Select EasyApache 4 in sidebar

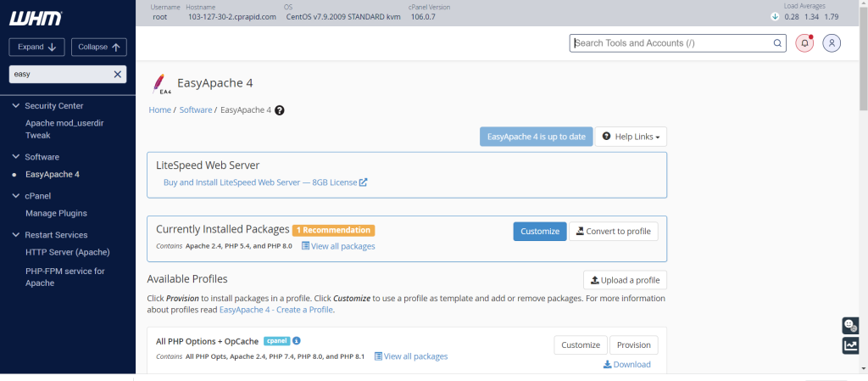53,175
